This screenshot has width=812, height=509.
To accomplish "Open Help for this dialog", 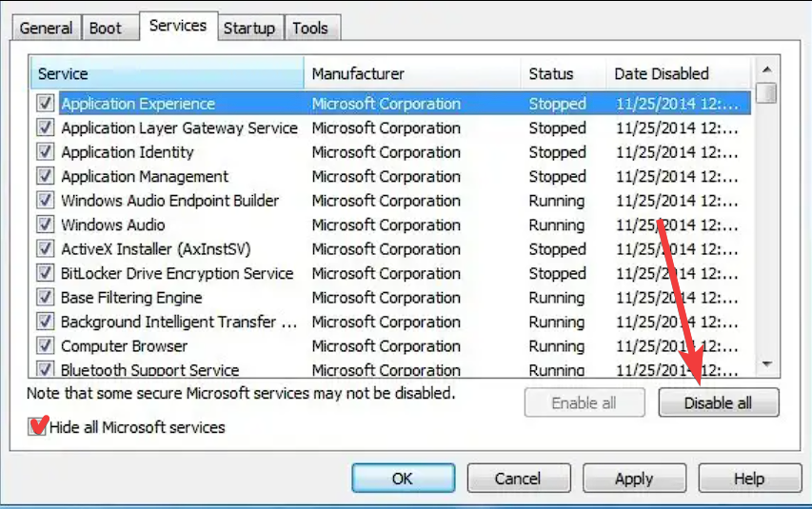I will (x=749, y=479).
